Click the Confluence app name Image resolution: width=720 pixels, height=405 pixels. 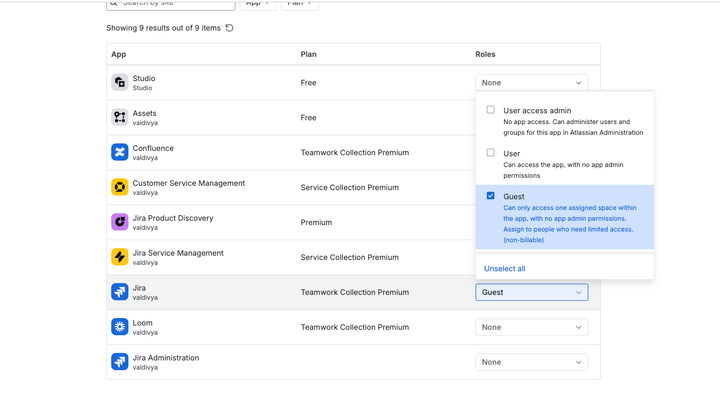153,148
